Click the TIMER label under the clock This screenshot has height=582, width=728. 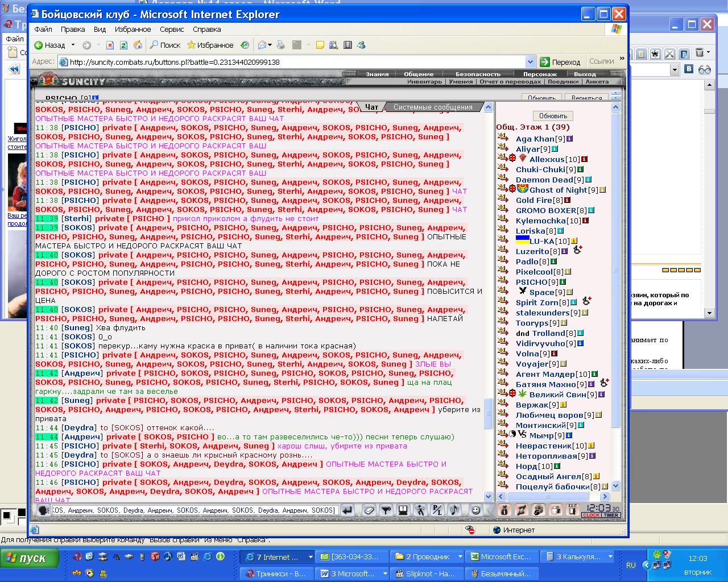tap(611, 515)
